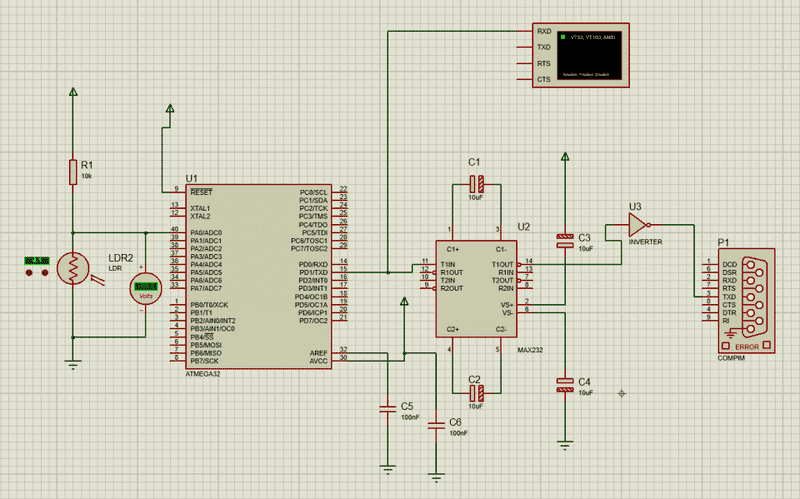
Task: Click the U3 inverter gate symbol
Action: tap(637, 226)
